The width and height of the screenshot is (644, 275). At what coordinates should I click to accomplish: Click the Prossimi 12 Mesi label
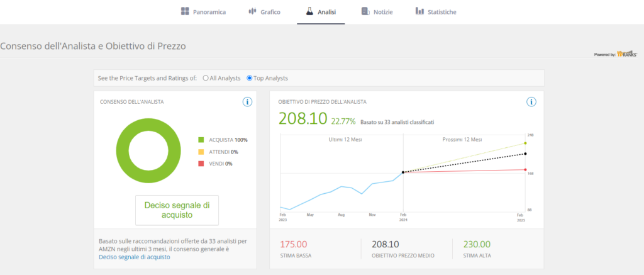pos(462,139)
